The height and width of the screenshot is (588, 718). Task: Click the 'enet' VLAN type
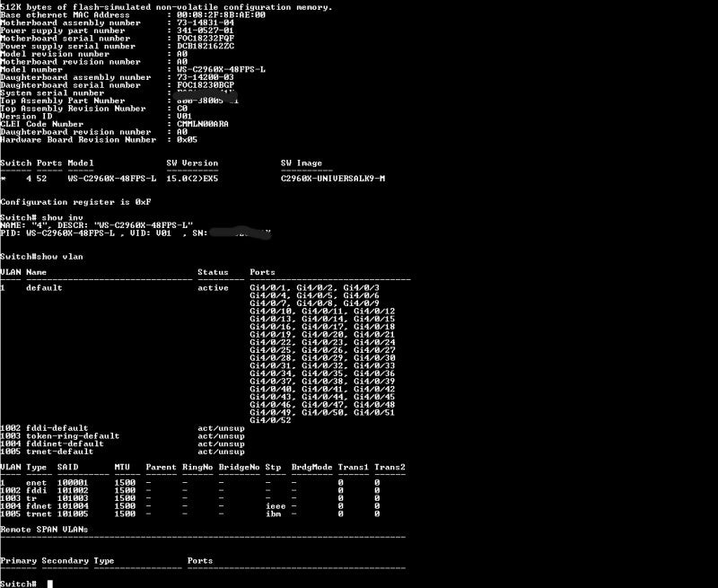point(36,483)
